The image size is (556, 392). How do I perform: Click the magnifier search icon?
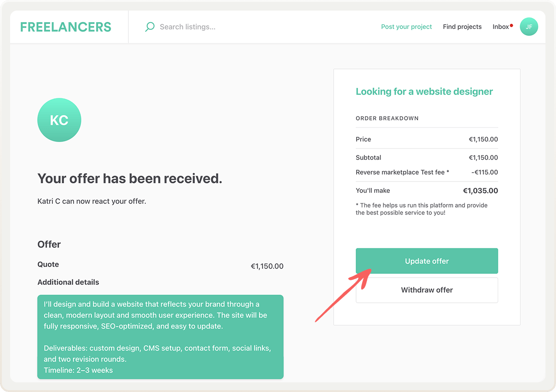pos(150,27)
